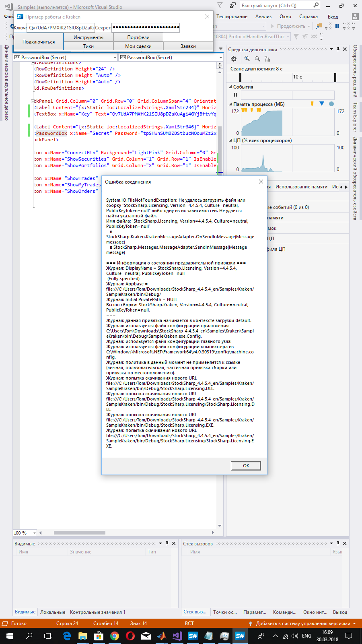Open the editor zoom 100 % dropdown

click(x=35, y=533)
